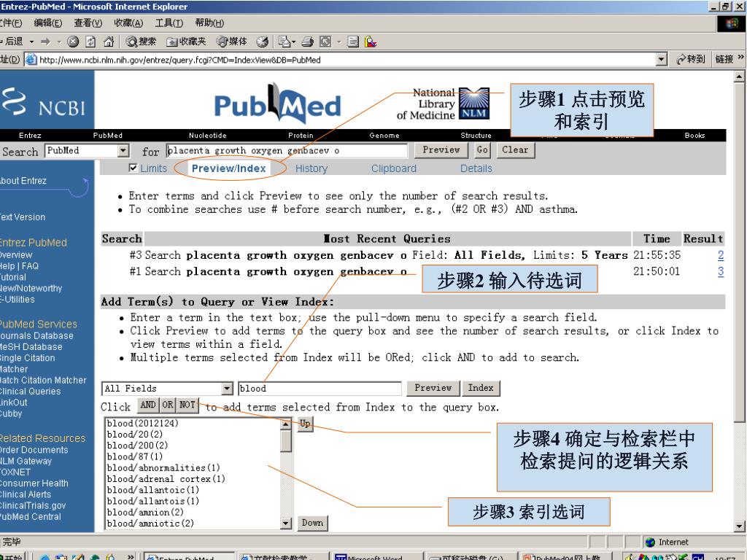Click the Forward arrow toolbar button

click(46, 42)
